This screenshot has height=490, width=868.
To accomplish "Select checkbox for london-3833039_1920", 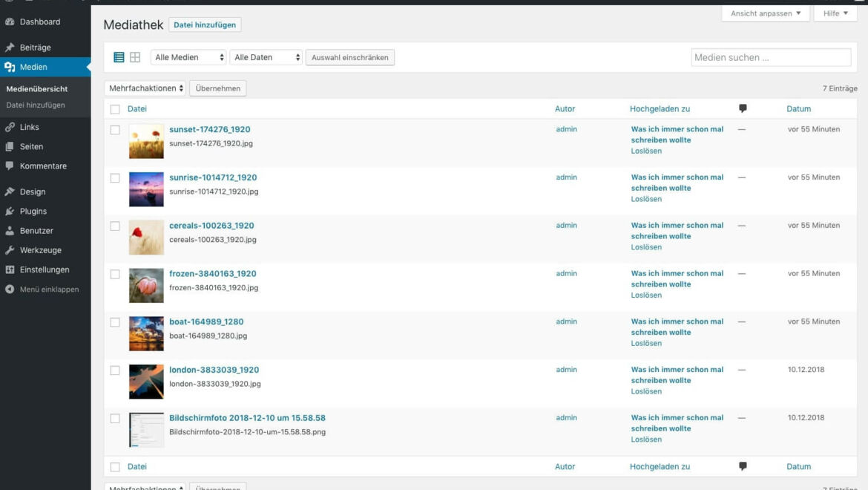I will click(114, 370).
